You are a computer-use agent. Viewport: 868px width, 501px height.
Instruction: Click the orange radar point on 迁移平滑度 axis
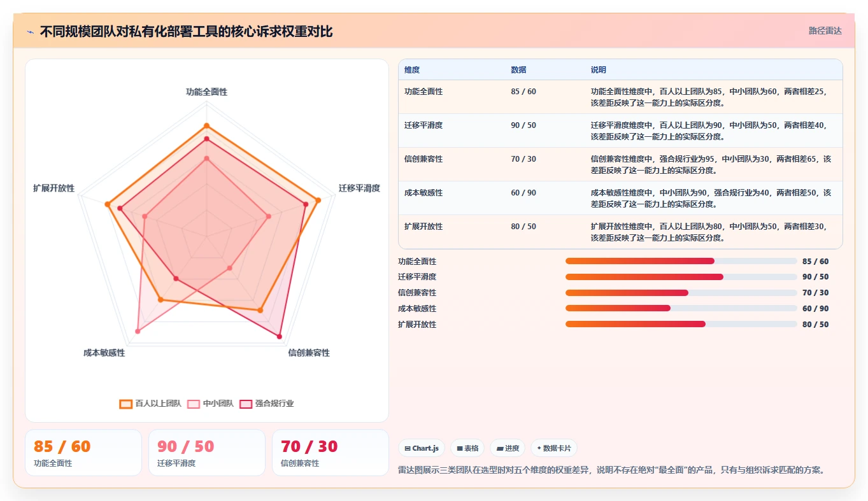tap(318, 201)
